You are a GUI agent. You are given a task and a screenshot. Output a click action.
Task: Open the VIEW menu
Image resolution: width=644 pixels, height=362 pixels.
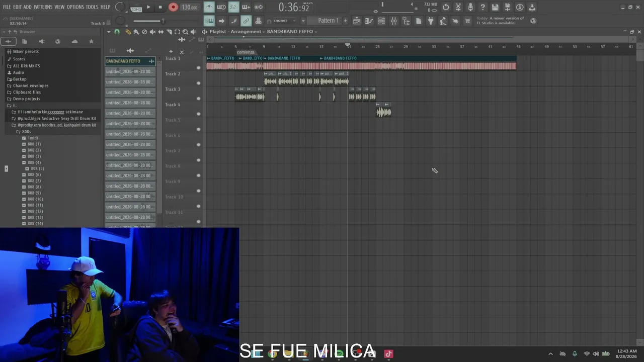click(x=59, y=7)
